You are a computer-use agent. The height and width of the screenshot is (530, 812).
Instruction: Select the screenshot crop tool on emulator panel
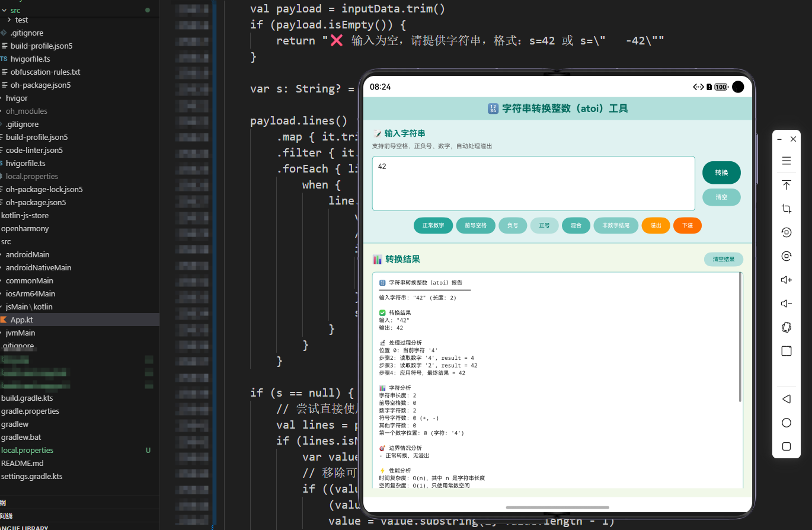(x=787, y=208)
